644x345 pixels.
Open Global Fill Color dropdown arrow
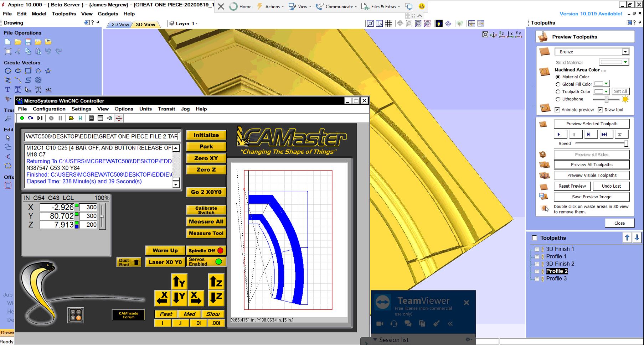pyautogui.click(x=606, y=84)
